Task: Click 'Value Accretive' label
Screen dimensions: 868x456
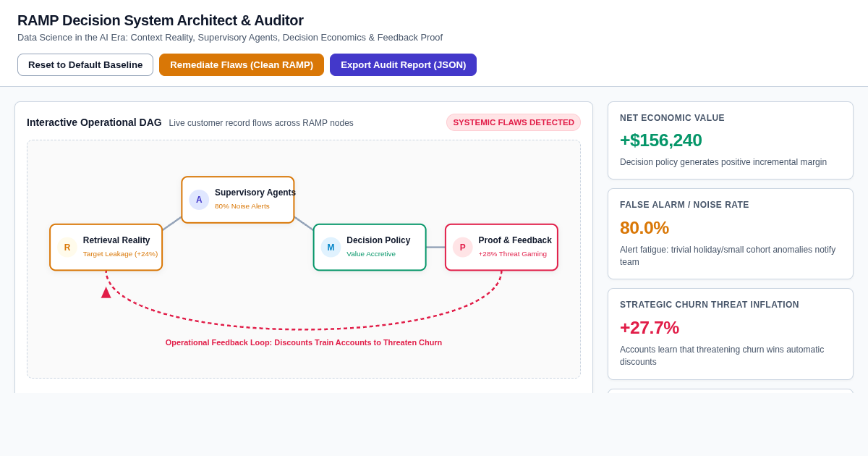Action: point(371,254)
